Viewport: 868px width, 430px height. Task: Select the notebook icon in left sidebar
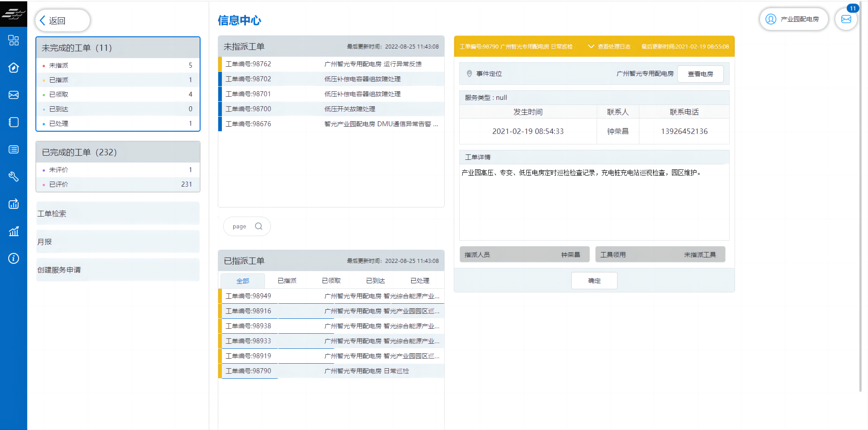point(14,122)
